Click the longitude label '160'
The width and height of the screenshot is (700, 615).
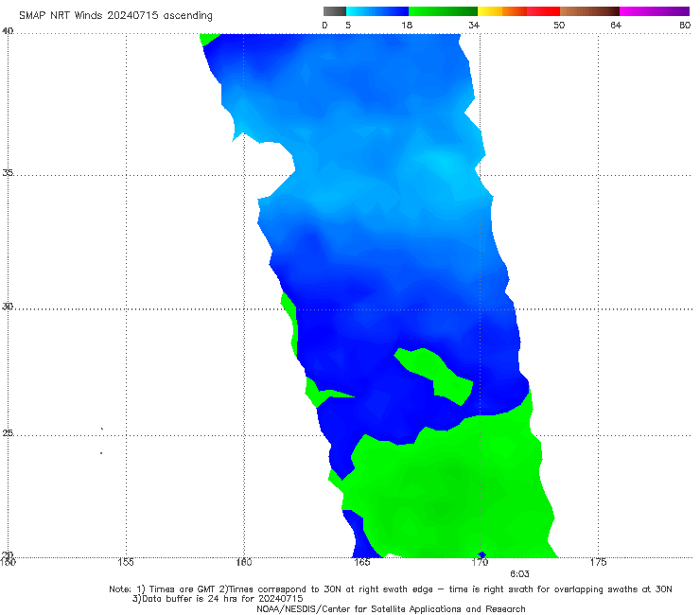click(244, 562)
